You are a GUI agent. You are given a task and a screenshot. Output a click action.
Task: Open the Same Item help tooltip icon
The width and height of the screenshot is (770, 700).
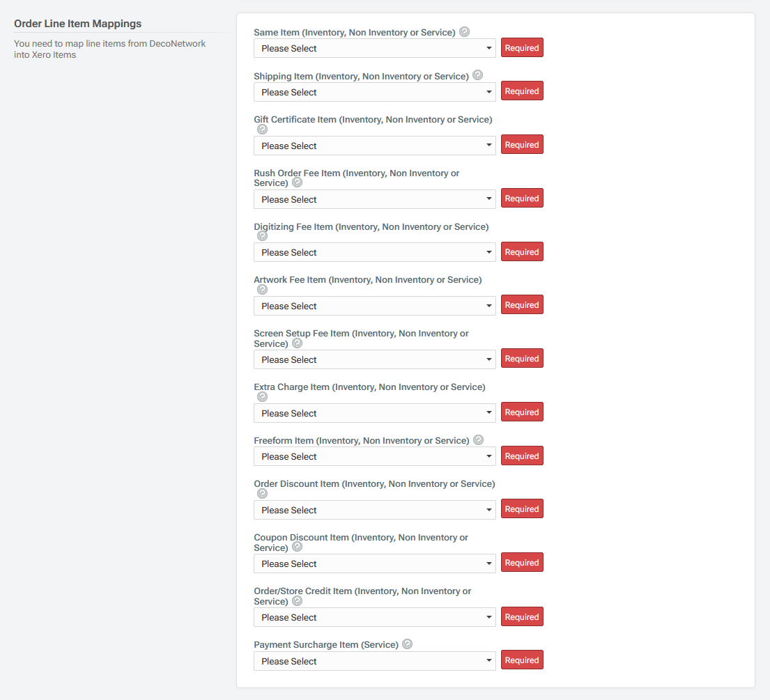464,31
